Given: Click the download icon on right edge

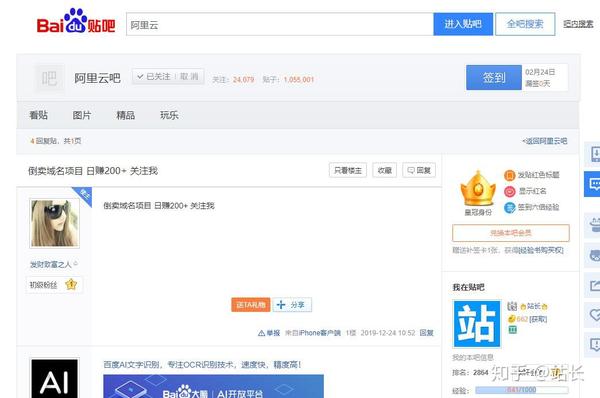Looking at the screenshot, I should point(593,153).
